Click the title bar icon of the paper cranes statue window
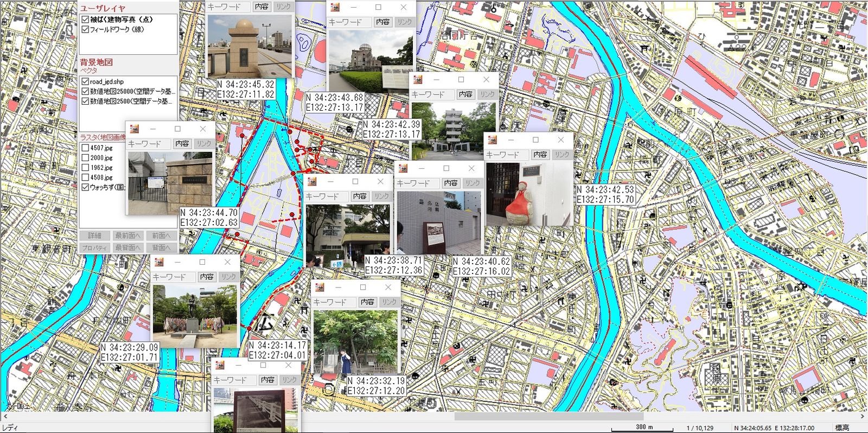This screenshot has height=433, width=868. click(159, 262)
